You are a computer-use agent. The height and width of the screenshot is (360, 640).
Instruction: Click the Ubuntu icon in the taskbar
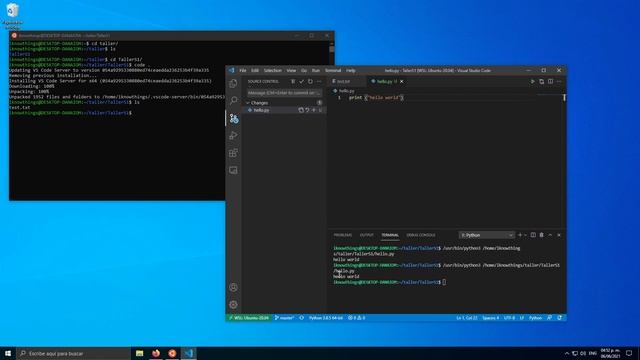pyautogui.click(x=172, y=353)
